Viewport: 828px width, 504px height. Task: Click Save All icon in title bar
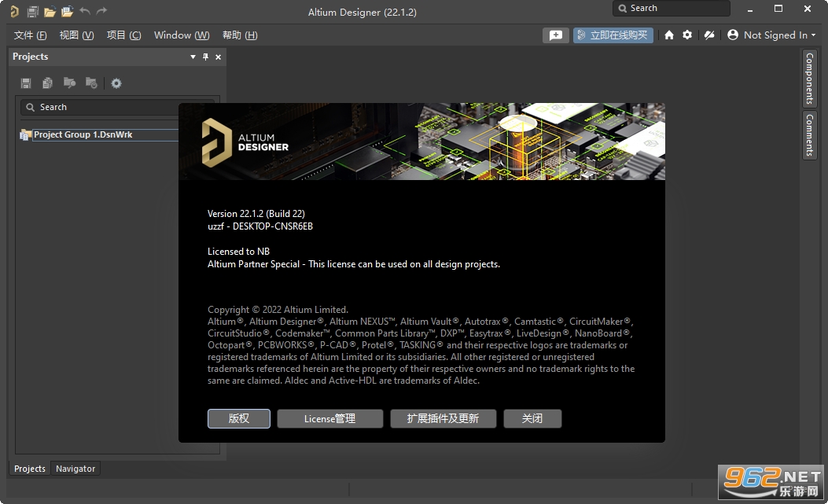coord(33,11)
